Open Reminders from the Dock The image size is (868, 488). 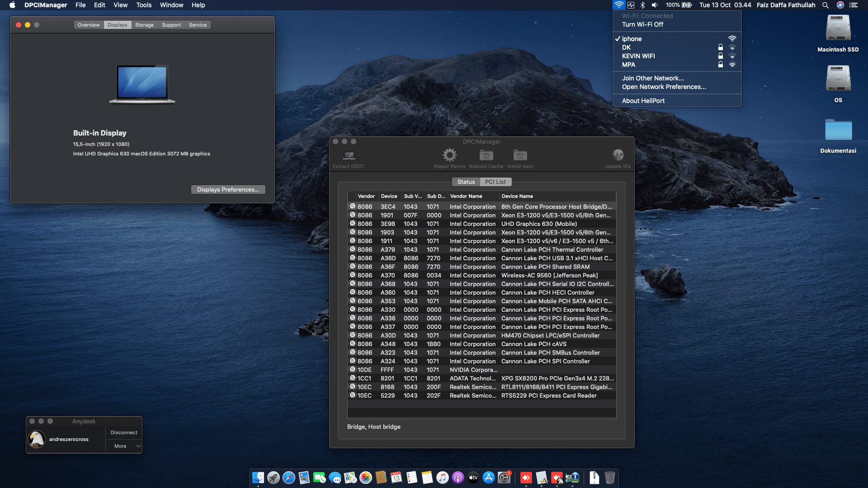(412, 478)
